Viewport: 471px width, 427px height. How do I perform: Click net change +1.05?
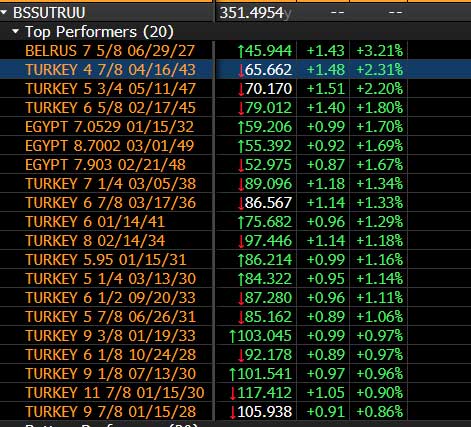point(325,393)
